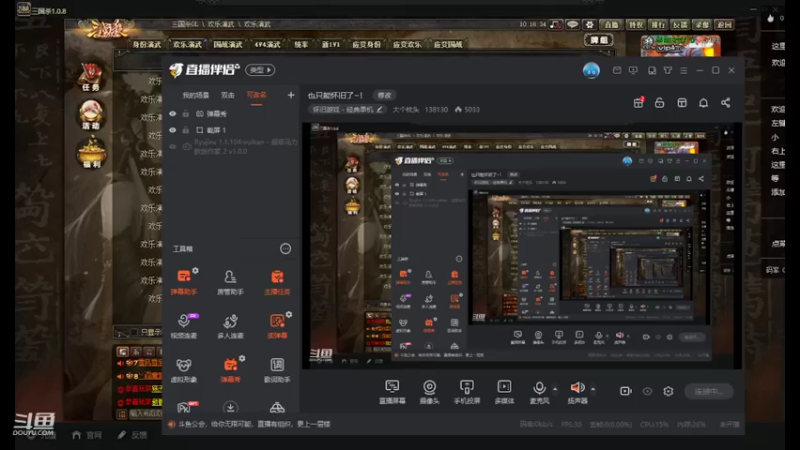This screenshot has width=800, height=450.
Task: Toggle lock on 截屏 1 source
Action: pyautogui.click(x=186, y=130)
